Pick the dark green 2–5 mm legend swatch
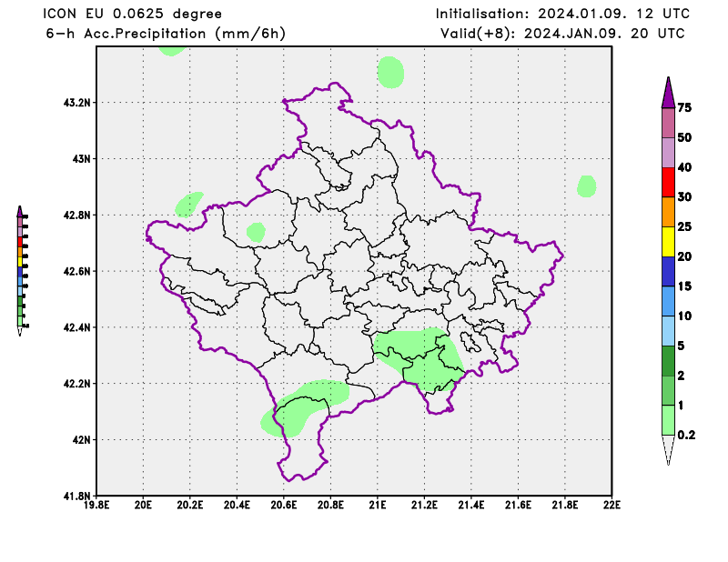Screen dimensions: 728x562 pos(668,361)
